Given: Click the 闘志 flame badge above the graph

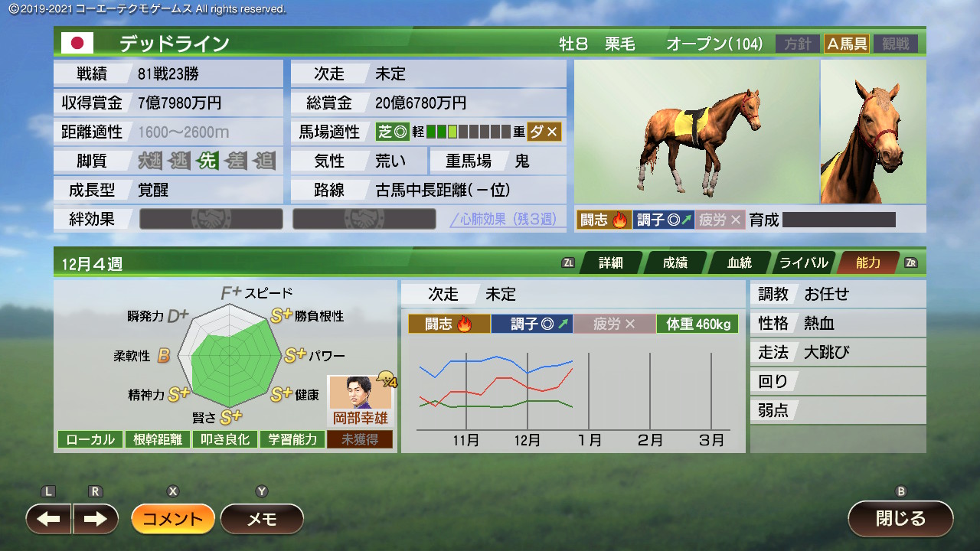Looking at the screenshot, I should click(449, 324).
